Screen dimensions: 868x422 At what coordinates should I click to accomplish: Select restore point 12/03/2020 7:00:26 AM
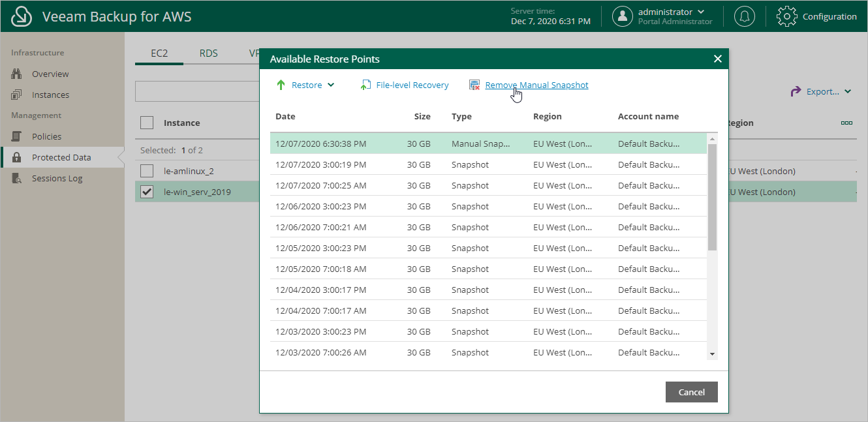point(488,352)
